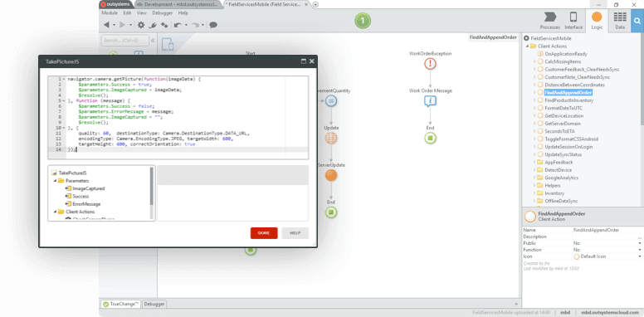Screen dimensions: 644x317
Task: Select the IncrementQuantity assign node
Action: [x=331, y=101]
